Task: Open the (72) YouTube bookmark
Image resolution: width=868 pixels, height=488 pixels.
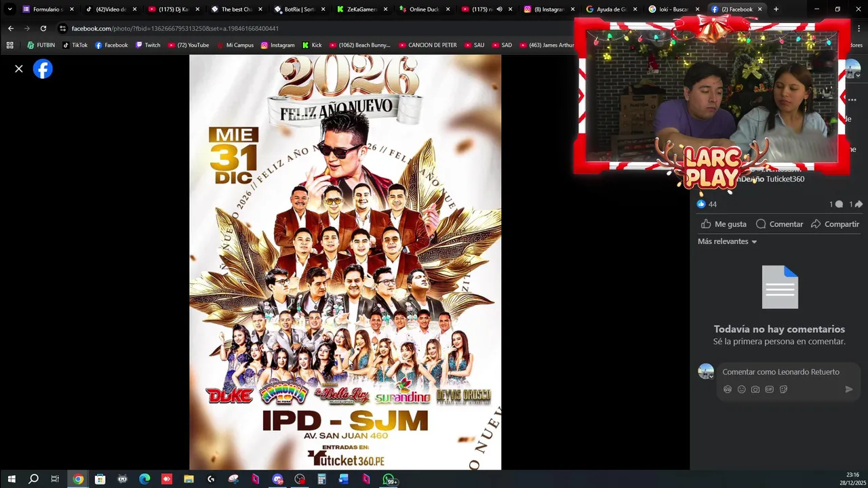Action: click(x=188, y=45)
